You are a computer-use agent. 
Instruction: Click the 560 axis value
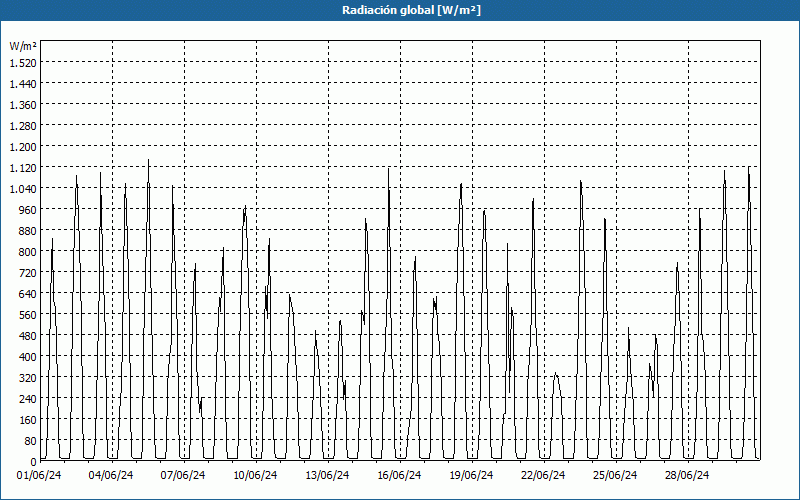pos(28,315)
